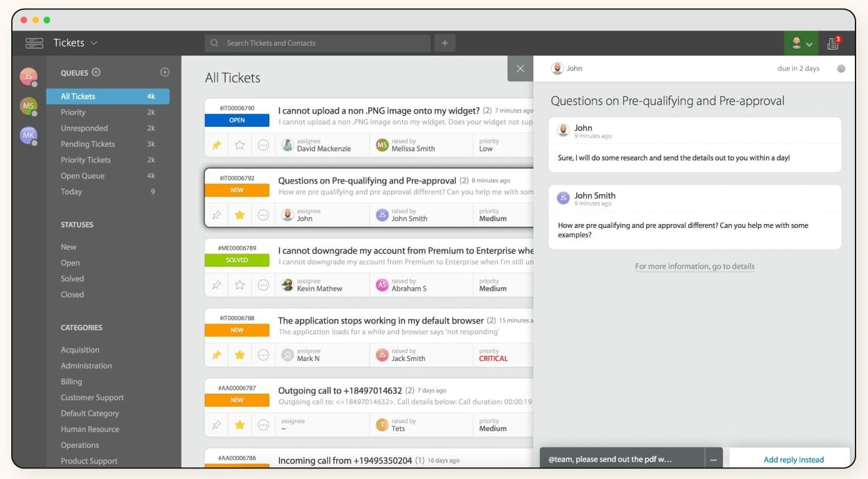868x479 pixels.
Task: Open the Queues settings gear
Action: coord(96,72)
